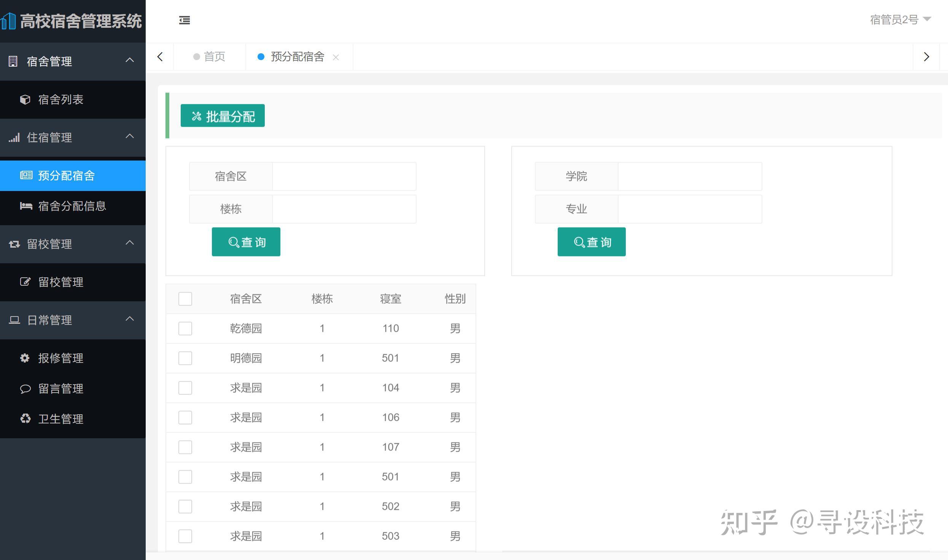Open 宿舍分配信息 in the sidebar
The image size is (948, 560).
point(73,206)
